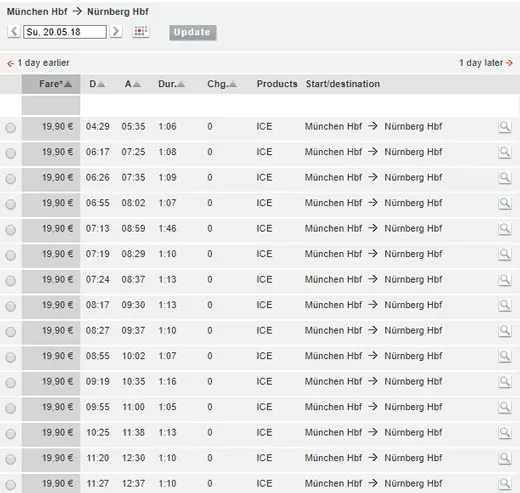View details of the 07:13 departure connection
Image resolution: width=520 pixels, height=493 pixels.
coord(505,229)
